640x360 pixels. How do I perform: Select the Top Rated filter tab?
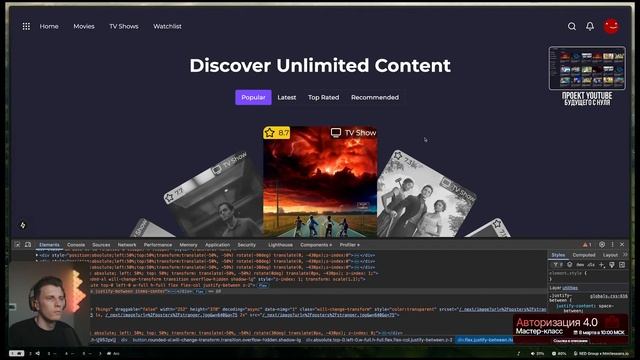pyautogui.click(x=323, y=97)
